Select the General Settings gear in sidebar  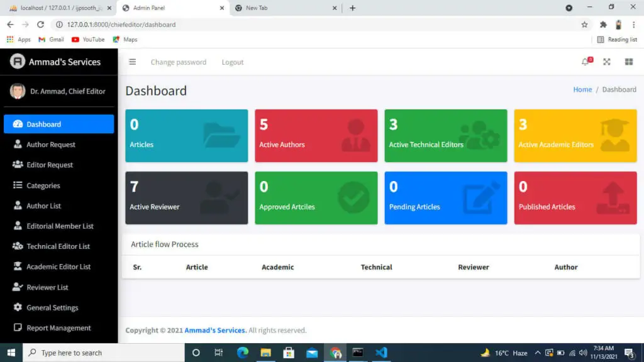click(x=18, y=307)
